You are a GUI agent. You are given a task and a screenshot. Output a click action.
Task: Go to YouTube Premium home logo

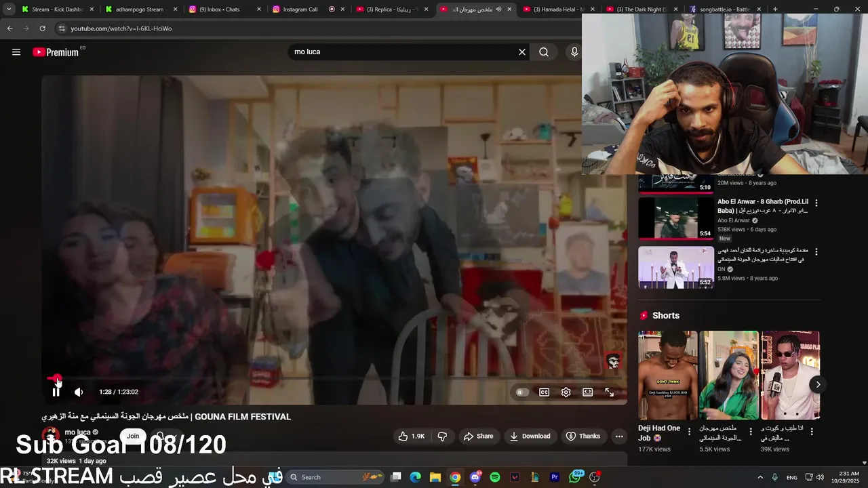point(56,52)
